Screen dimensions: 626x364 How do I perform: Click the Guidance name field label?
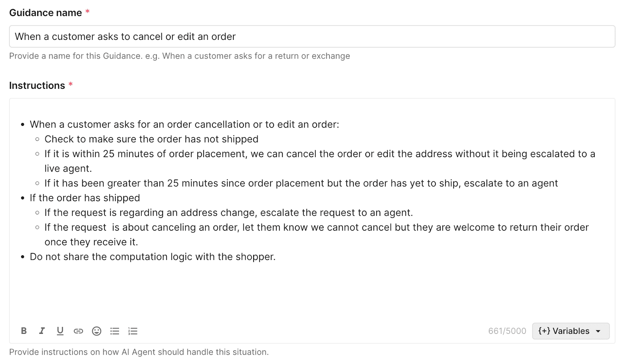click(x=44, y=13)
